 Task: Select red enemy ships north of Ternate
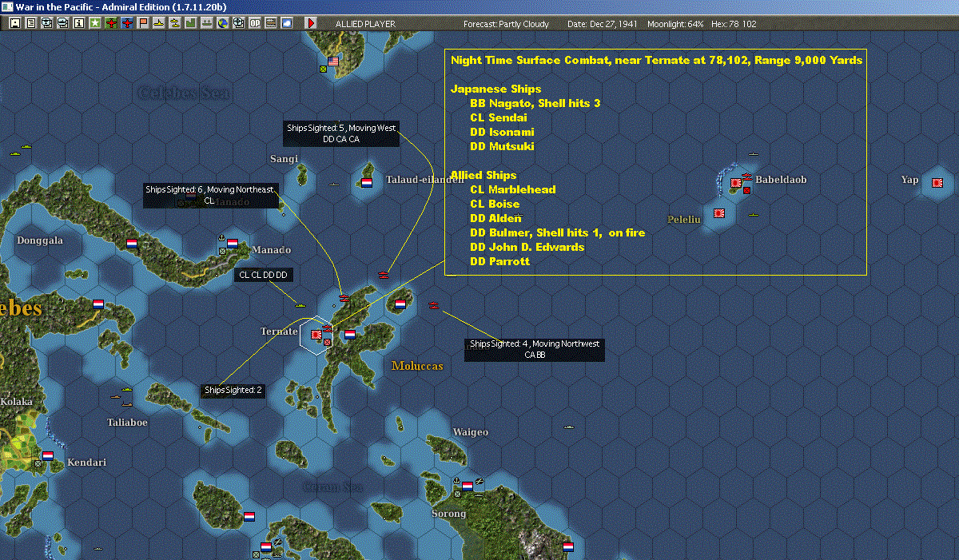344,298
